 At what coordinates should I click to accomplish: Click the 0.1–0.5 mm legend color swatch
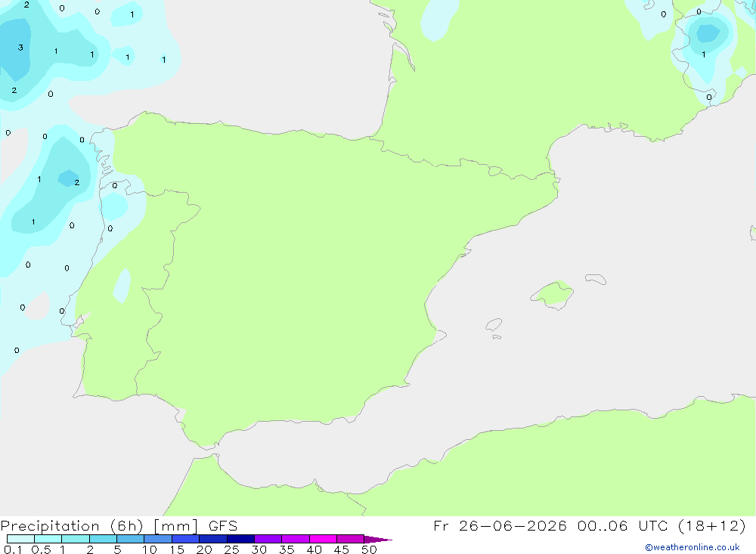pyautogui.click(x=20, y=539)
